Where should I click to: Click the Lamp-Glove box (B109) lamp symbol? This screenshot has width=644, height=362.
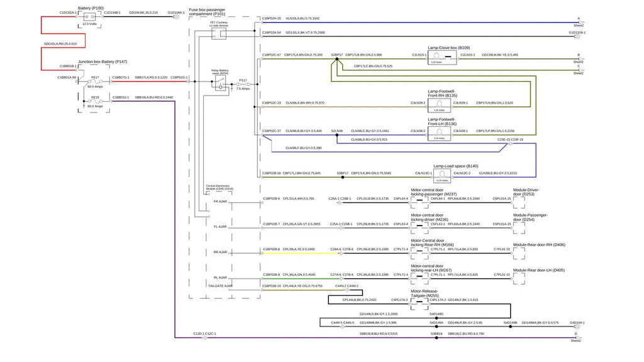[x=442, y=57]
